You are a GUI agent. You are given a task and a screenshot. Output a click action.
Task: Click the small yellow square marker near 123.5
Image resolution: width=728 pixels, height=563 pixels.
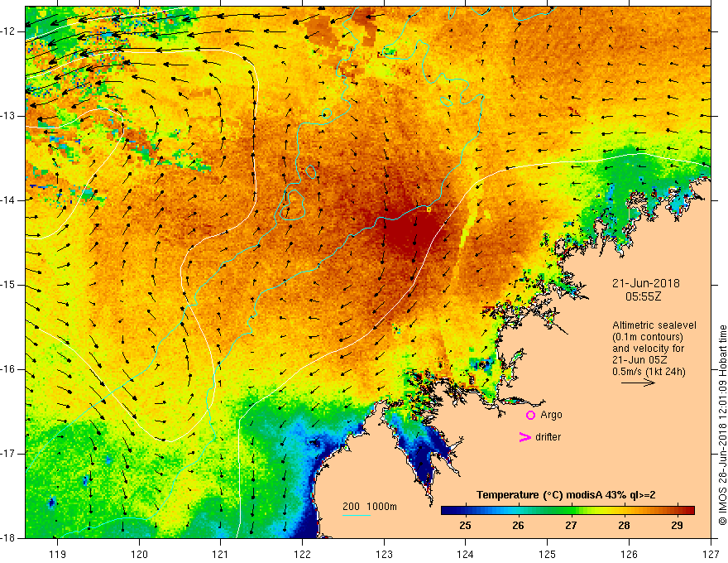click(x=429, y=209)
